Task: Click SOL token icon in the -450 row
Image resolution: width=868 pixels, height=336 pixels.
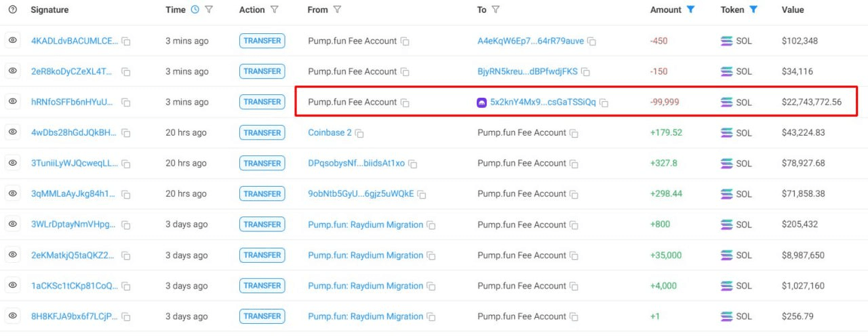Action: (x=726, y=41)
